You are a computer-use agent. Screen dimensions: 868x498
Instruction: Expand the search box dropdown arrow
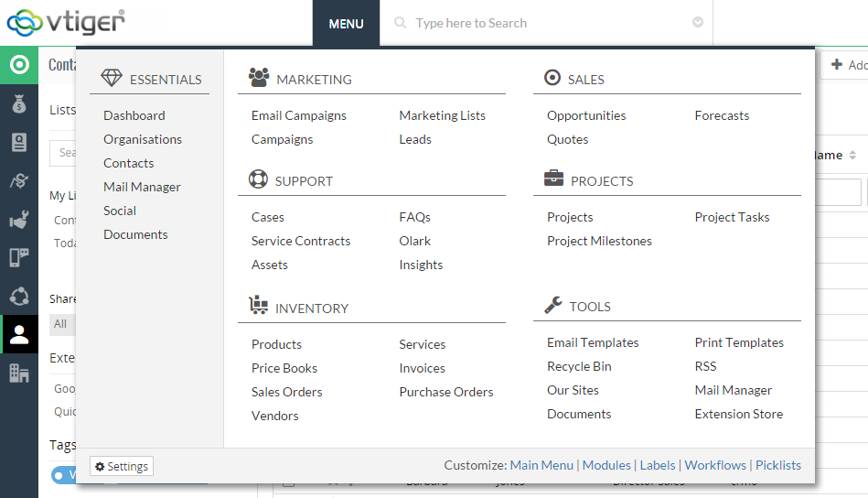tap(698, 23)
